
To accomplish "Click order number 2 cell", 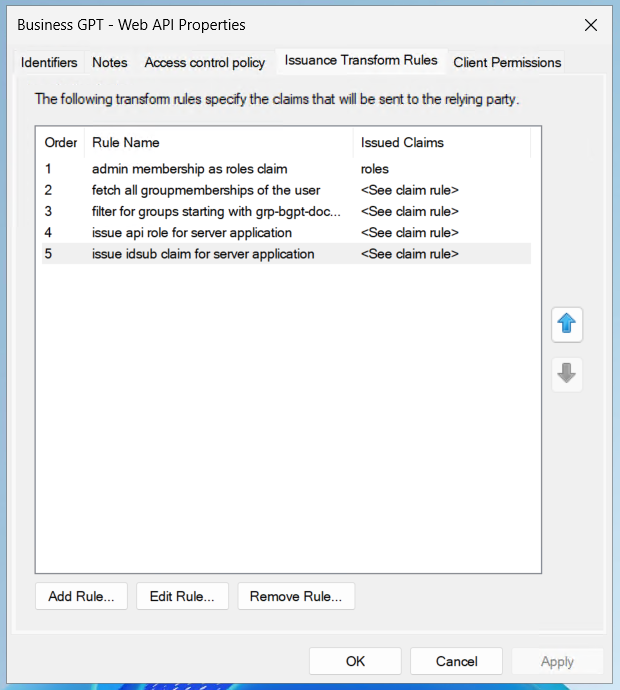I will pos(48,190).
